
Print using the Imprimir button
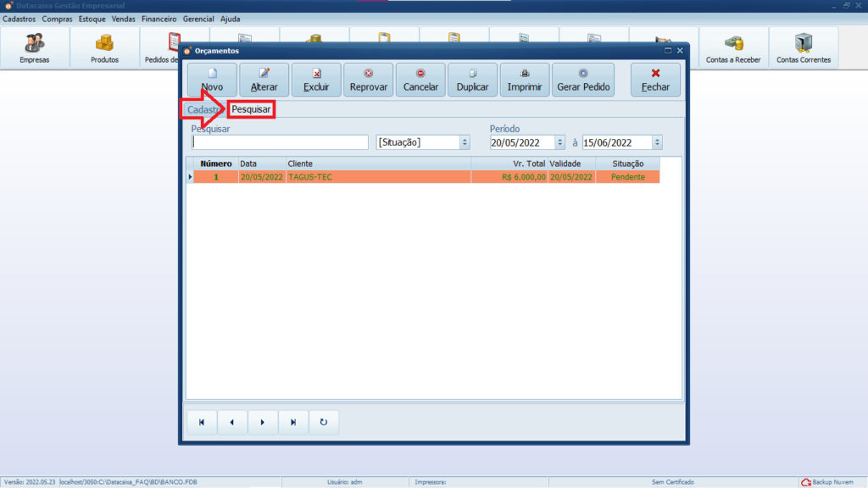click(x=525, y=80)
